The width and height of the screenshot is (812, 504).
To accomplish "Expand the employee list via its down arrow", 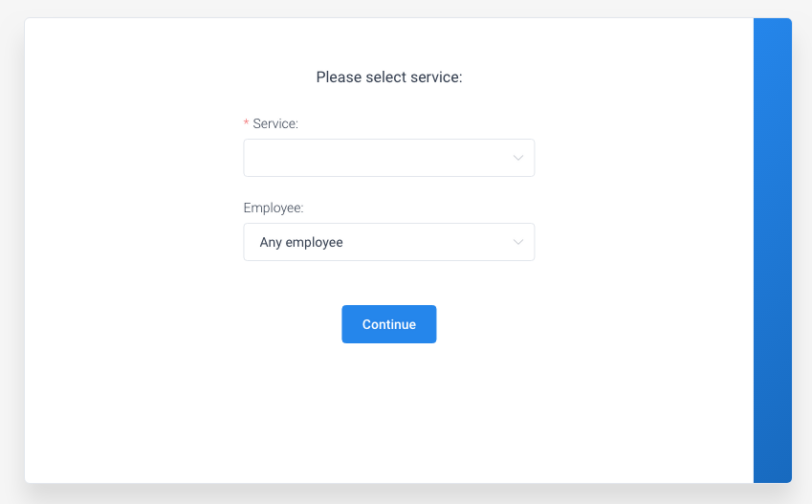I will pyautogui.click(x=517, y=242).
